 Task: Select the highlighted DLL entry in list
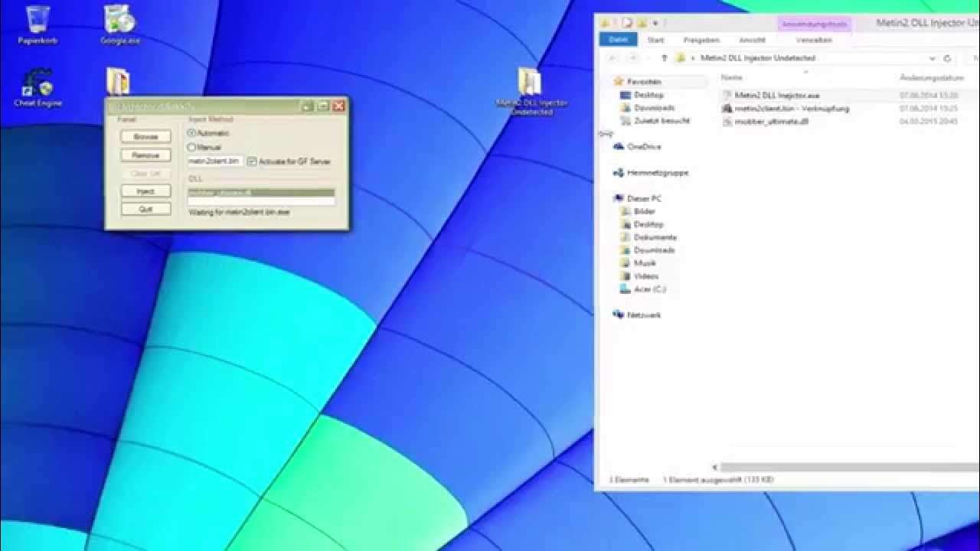(261, 193)
